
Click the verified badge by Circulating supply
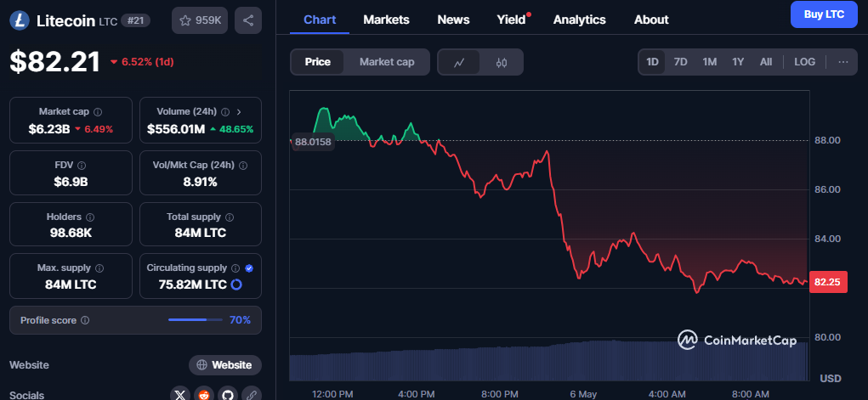pos(249,268)
